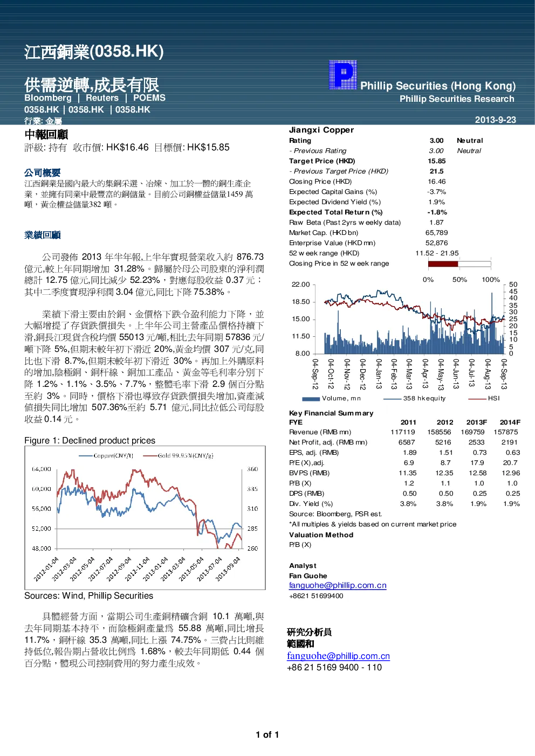Click 'Phillip Securities (Hong Kong)' header text
The image size is (535, 756).
point(438,86)
